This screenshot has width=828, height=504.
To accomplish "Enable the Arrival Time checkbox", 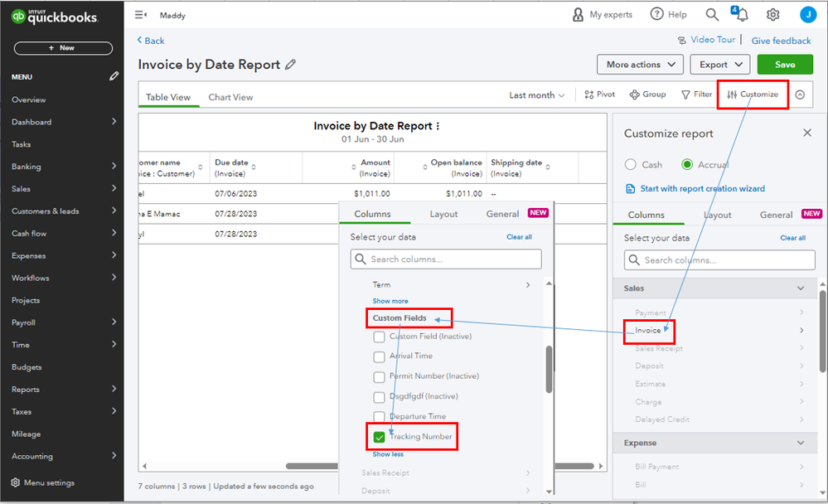I will pos(380,356).
